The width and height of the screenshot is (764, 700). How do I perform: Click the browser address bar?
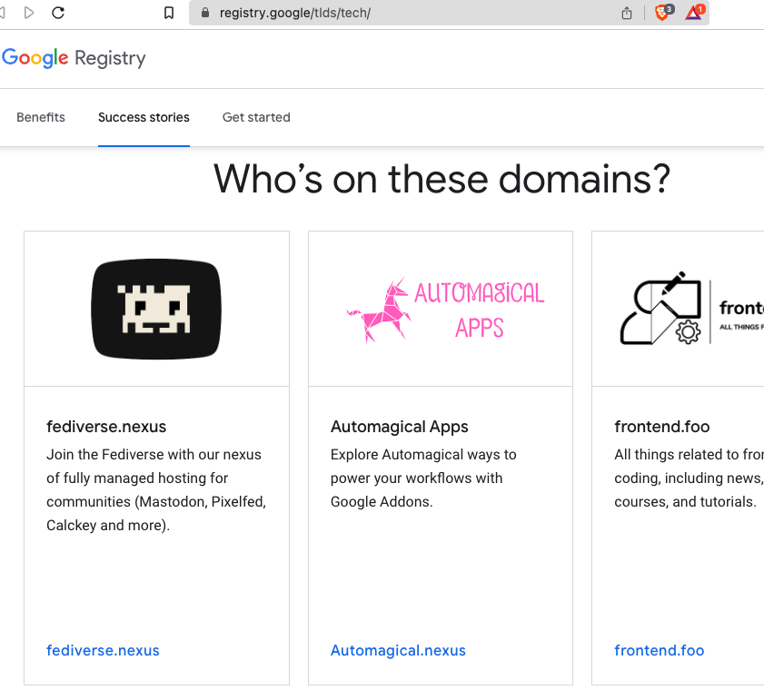pos(363,14)
